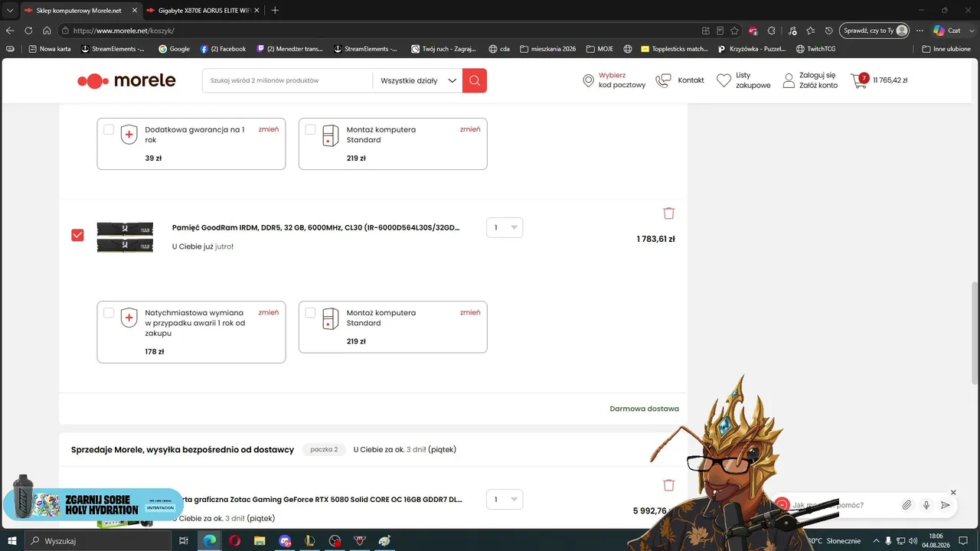The height and width of the screenshot is (551, 980).
Task: Open the Facebook bookmark
Action: (x=223, y=49)
